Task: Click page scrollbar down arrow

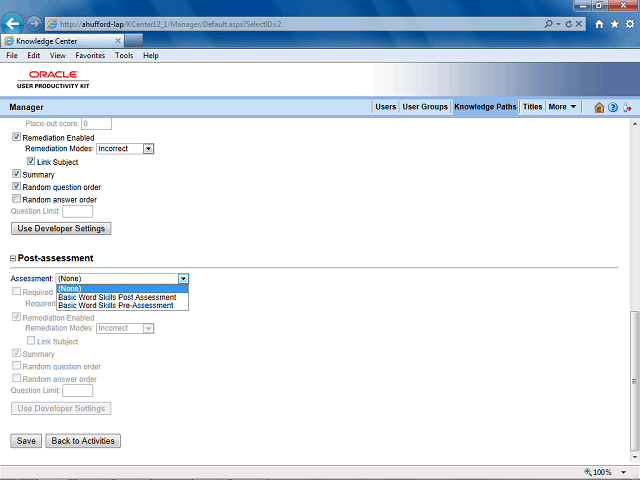Action: coord(635,458)
